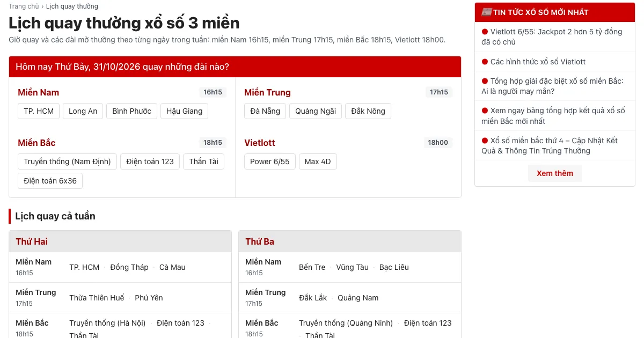Open Vũng Tàu in the Thứ Ba card

coord(352,267)
